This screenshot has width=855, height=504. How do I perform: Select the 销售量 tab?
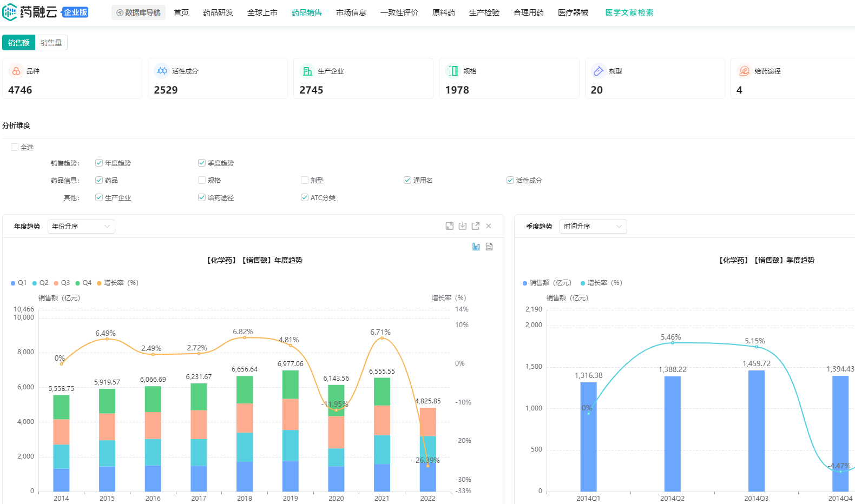point(51,43)
